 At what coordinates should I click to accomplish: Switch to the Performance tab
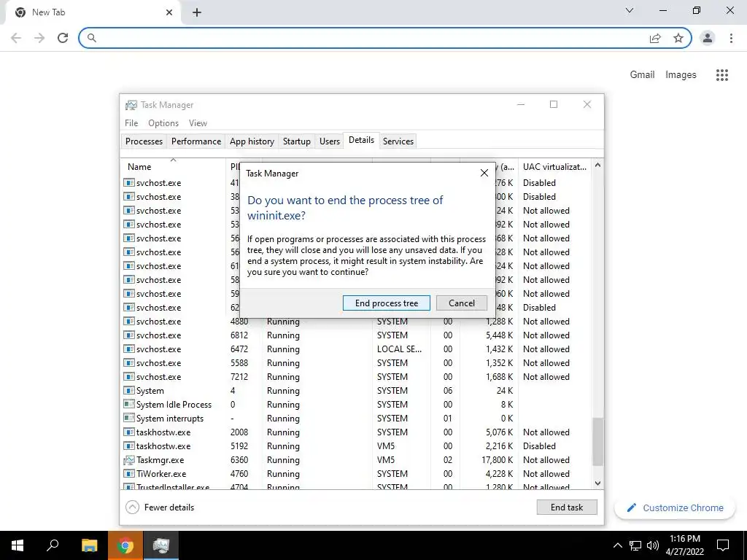click(x=196, y=141)
